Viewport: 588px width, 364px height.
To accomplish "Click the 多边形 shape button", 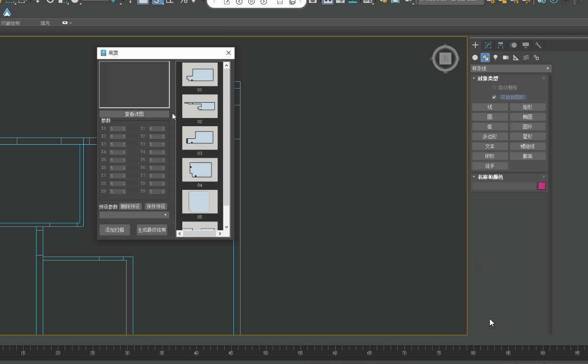I will click(x=490, y=137).
